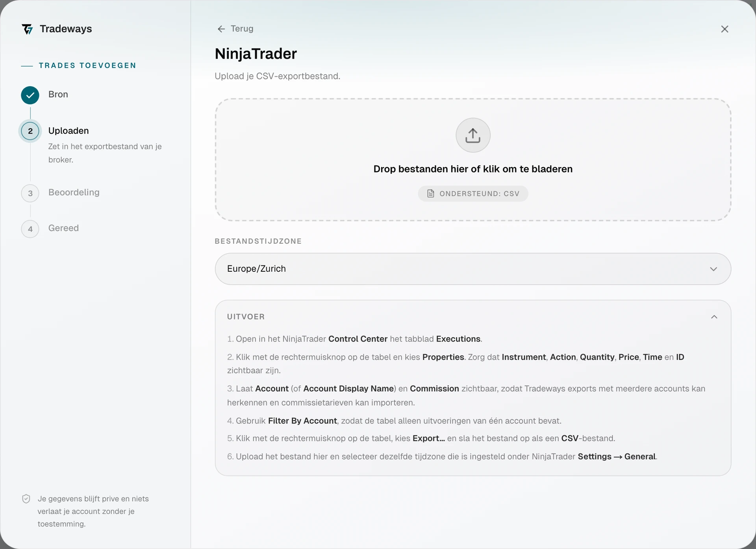This screenshot has height=549, width=756.
Task: Click the step 3 Beoordeling circle
Action: [30, 193]
